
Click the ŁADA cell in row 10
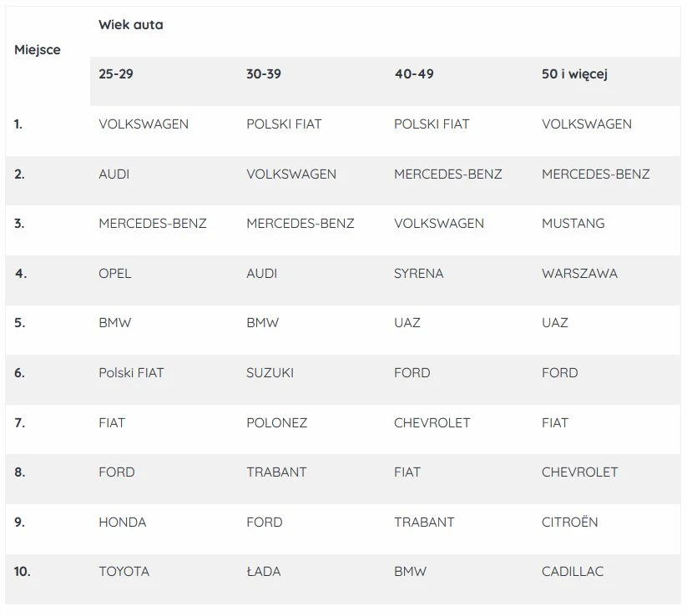point(263,571)
